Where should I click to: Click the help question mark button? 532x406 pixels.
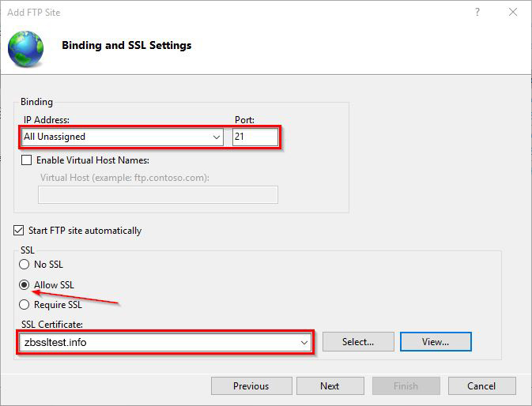477,13
